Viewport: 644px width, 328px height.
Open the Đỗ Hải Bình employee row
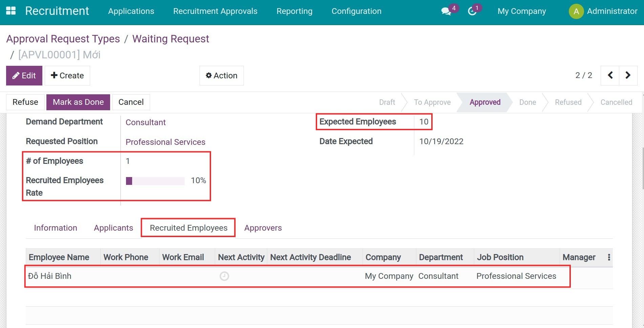coord(50,276)
